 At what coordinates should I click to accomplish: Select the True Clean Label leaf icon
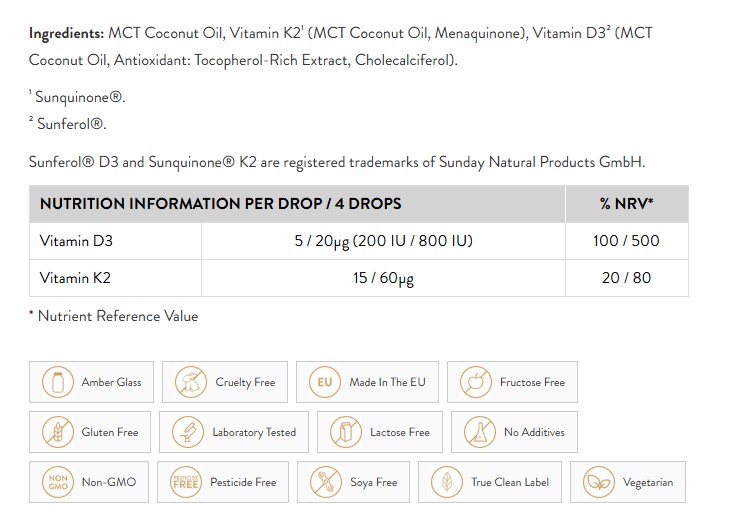(447, 482)
